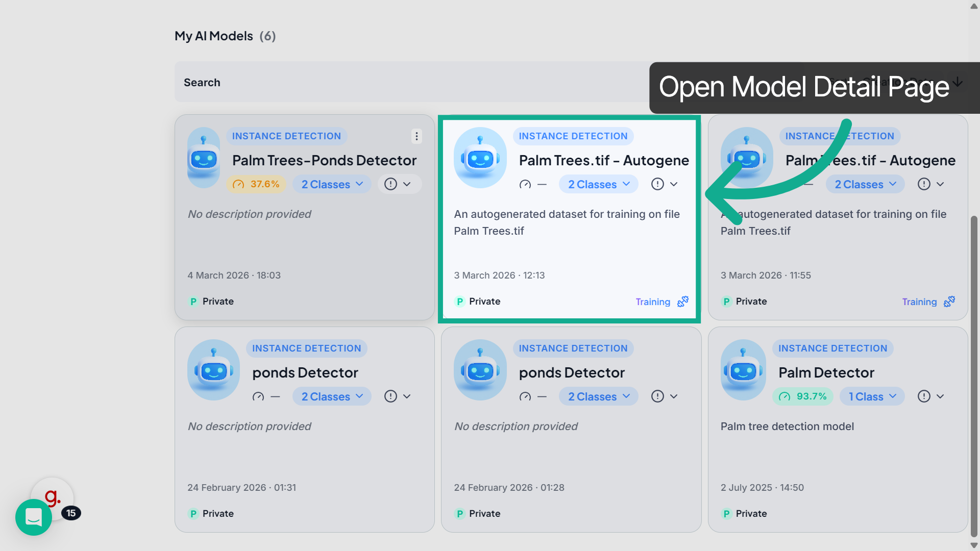The image size is (980, 551).
Task: Click the green P privacy icon on the 12:13 card
Action: [460, 302]
